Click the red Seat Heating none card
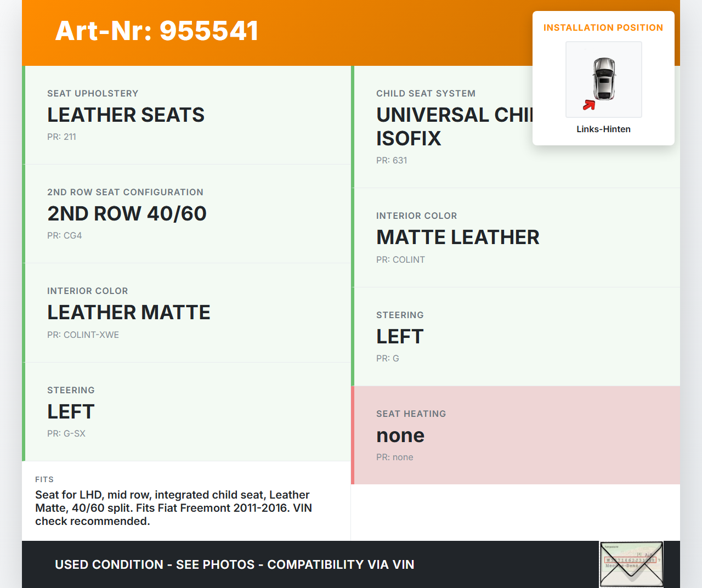The width and height of the screenshot is (702, 588). pyautogui.click(x=516, y=435)
